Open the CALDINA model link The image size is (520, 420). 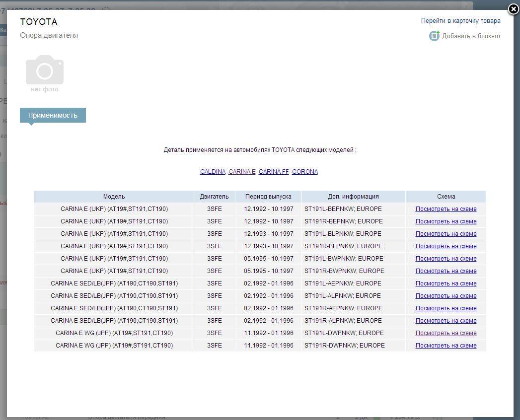click(213, 172)
